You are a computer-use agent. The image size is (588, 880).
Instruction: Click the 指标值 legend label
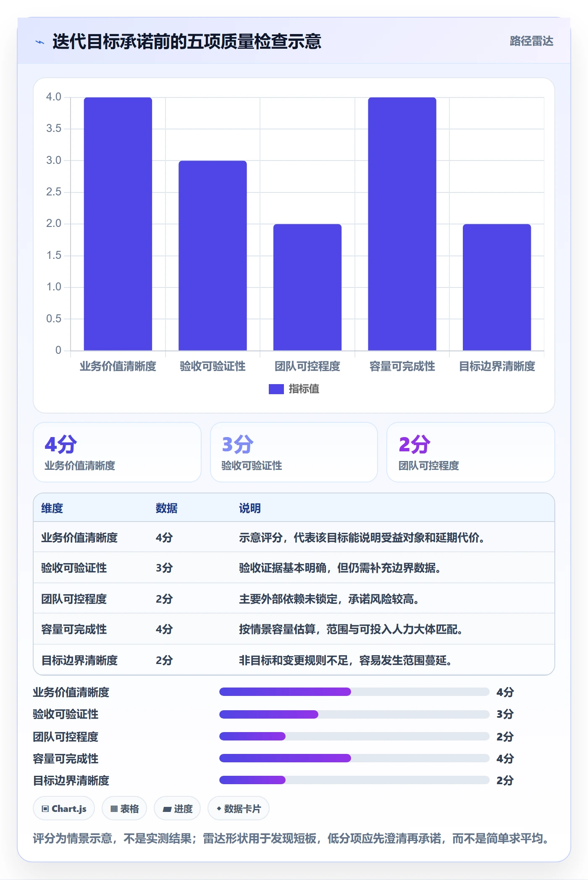tap(304, 389)
